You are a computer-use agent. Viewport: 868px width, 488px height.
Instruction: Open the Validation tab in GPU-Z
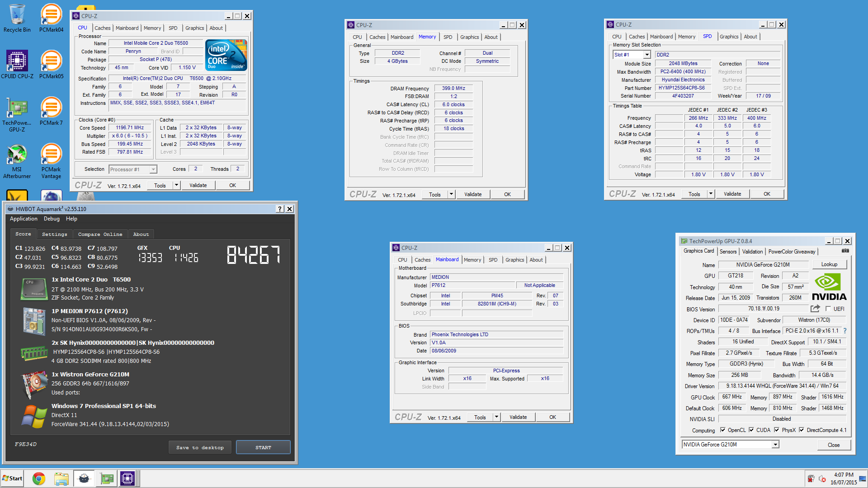click(x=752, y=252)
